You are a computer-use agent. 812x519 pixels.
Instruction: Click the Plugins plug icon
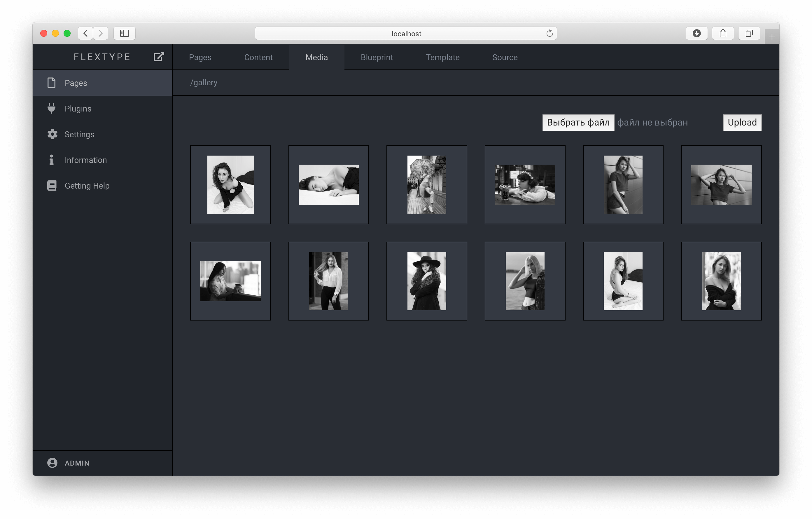pos(52,108)
